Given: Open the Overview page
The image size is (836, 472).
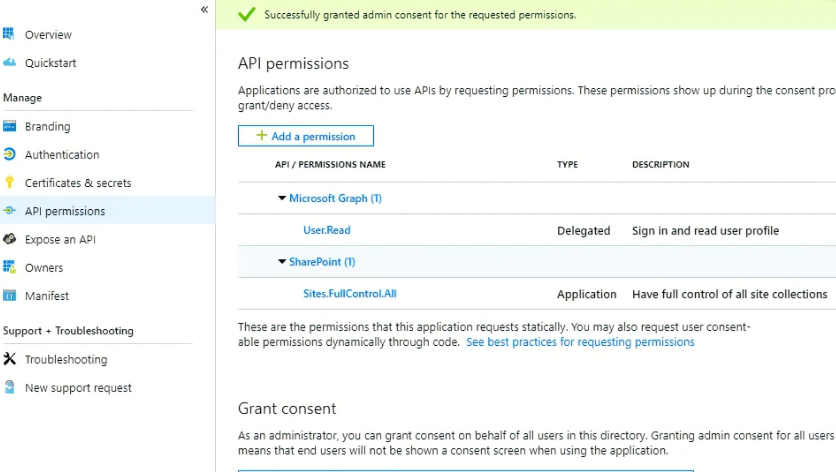Looking at the screenshot, I should [48, 35].
